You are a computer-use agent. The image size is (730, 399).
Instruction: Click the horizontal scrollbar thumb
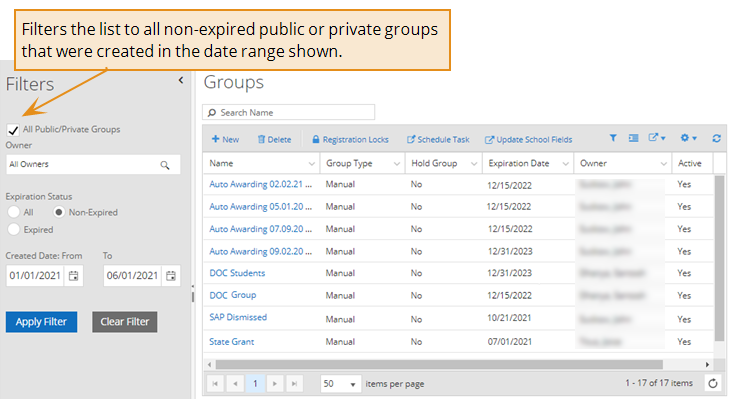click(439, 364)
